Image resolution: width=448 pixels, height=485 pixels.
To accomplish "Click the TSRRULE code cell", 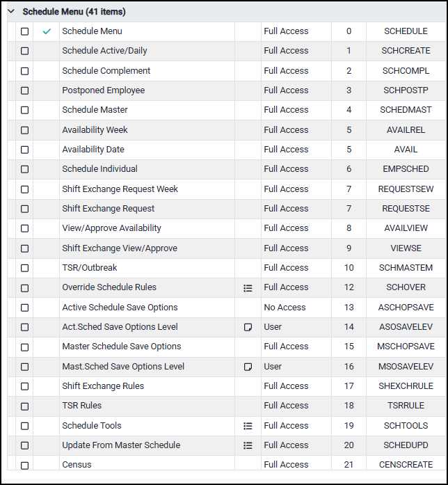I will (x=406, y=406).
